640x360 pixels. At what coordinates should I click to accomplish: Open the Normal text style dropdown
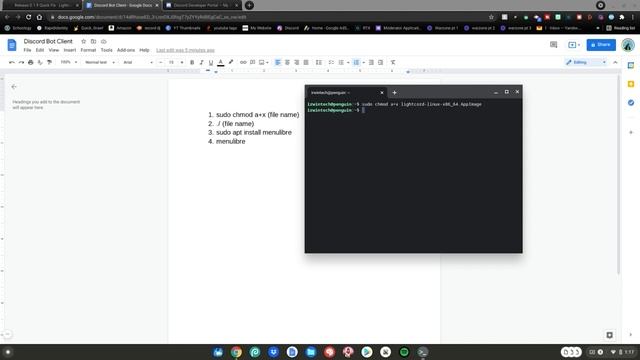click(x=100, y=62)
